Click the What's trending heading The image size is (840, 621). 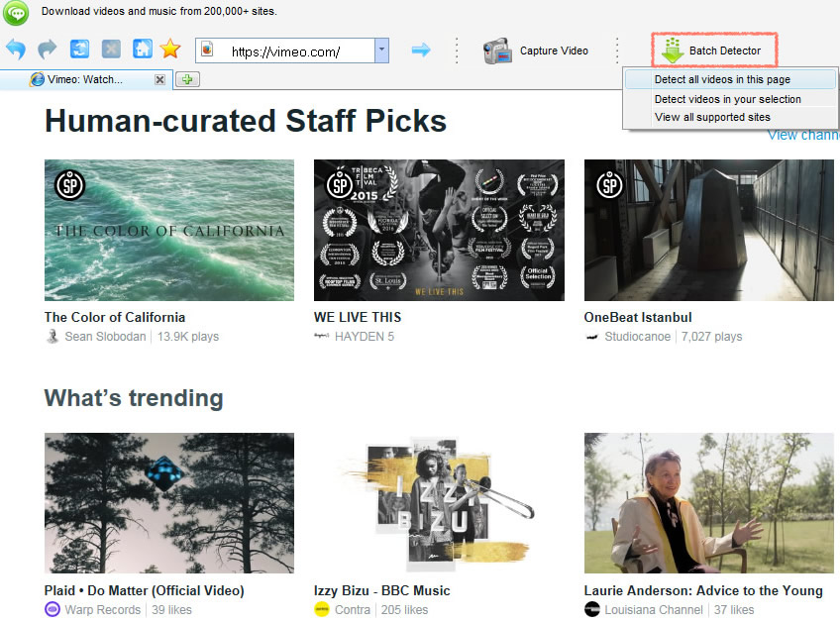(134, 398)
